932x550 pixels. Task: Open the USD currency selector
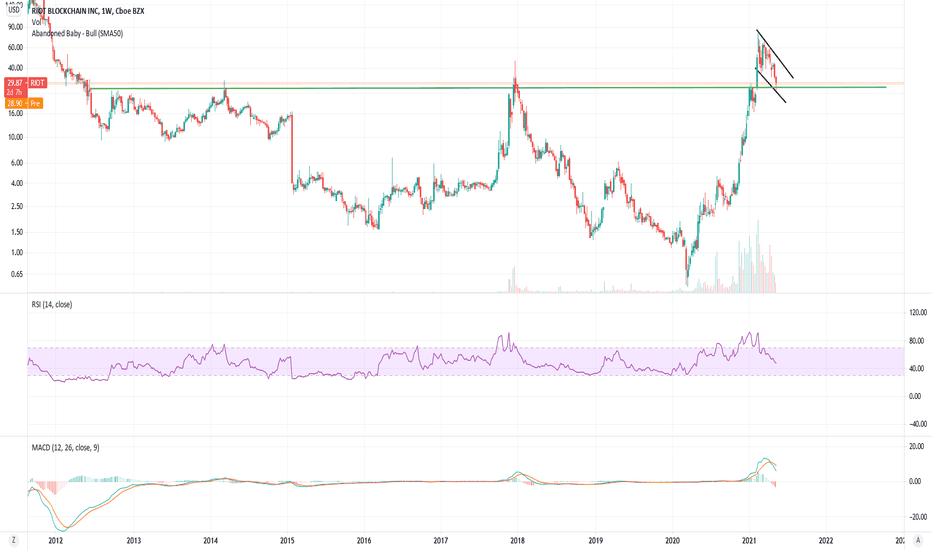(x=14, y=10)
